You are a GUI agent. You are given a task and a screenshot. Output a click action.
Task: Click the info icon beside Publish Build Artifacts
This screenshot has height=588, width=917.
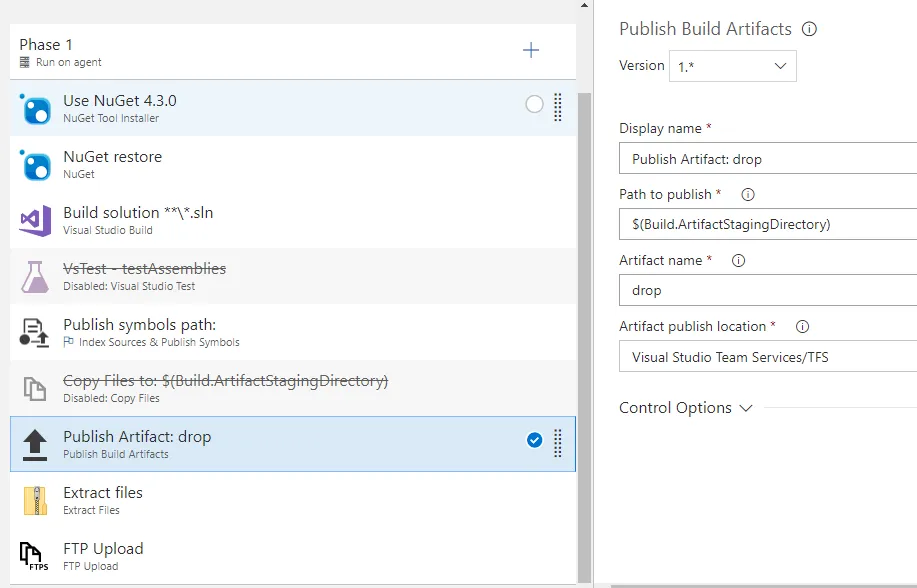810,29
